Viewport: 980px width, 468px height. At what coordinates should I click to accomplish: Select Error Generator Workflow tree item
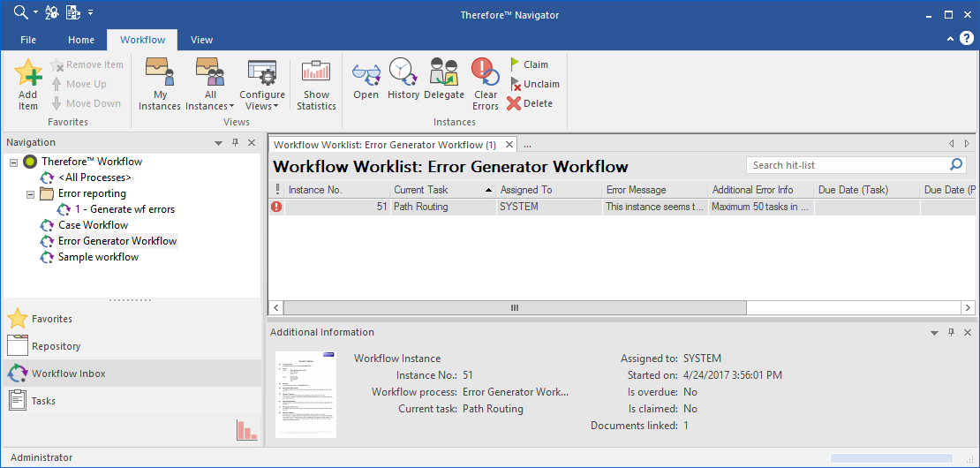pos(117,241)
